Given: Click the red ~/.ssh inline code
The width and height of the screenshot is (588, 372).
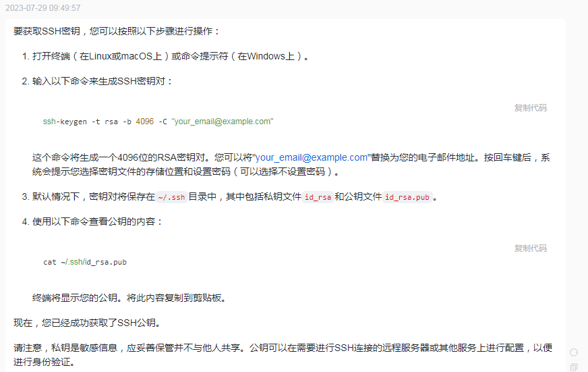Looking at the screenshot, I should tap(171, 197).
